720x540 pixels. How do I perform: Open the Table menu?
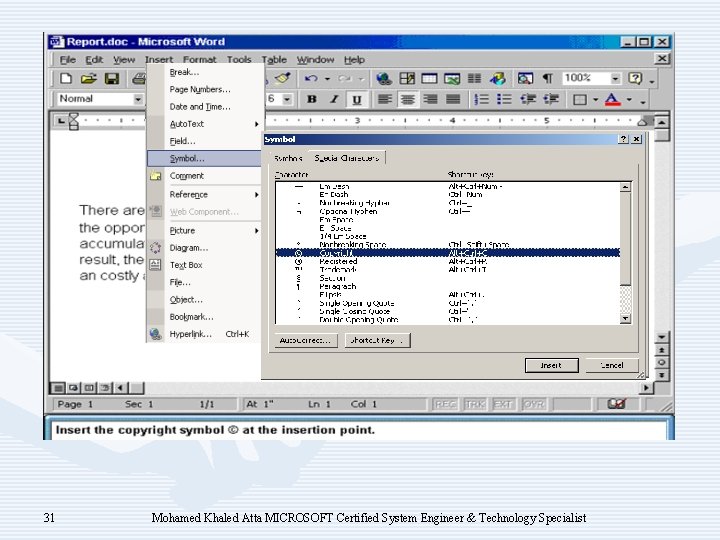pyautogui.click(x=274, y=60)
